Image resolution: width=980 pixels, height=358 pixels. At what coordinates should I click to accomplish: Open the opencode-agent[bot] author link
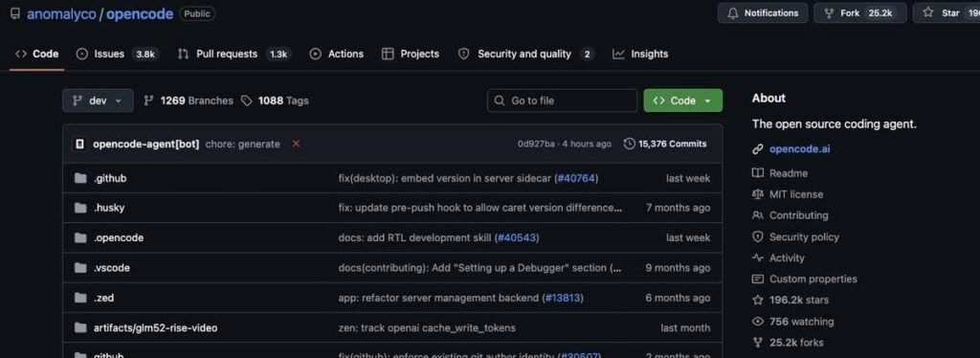[146, 144]
